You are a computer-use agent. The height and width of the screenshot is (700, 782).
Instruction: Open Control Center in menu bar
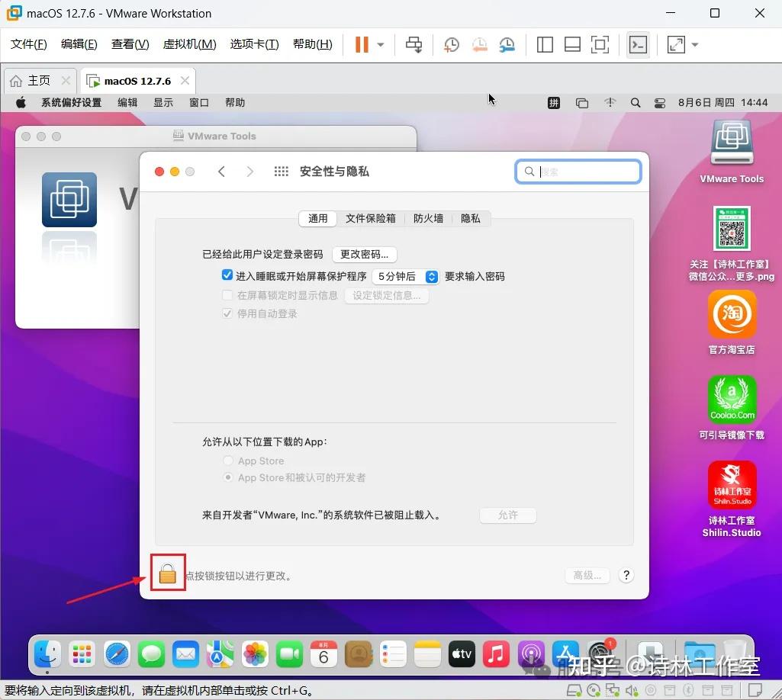pyautogui.click(x=659, y=103)
